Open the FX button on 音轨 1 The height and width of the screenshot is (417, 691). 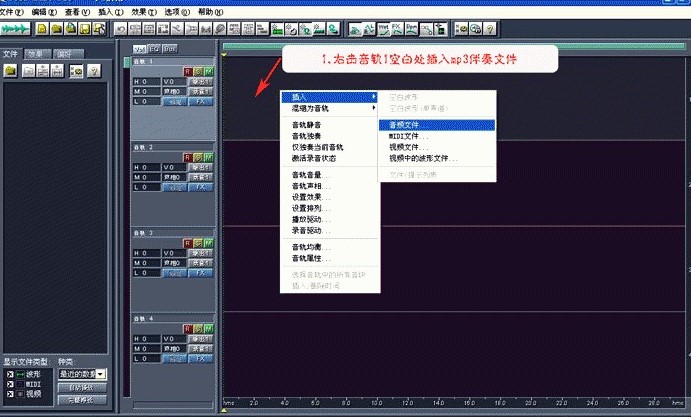click(x=200, y=101)
